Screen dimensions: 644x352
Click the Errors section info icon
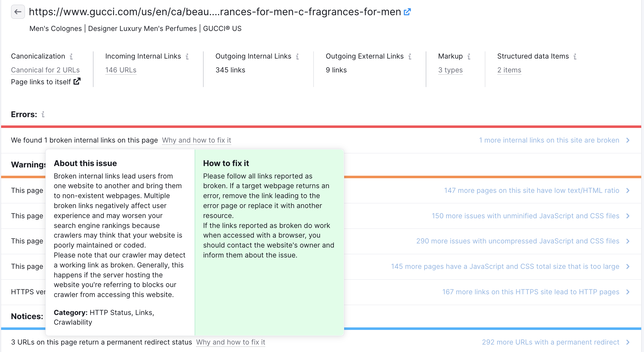point(43,114)
